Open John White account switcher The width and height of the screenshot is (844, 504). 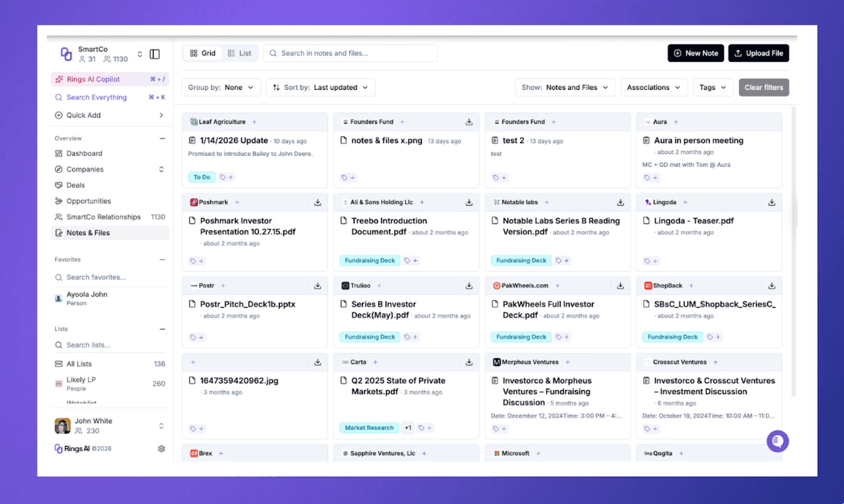tap(110, 425)
